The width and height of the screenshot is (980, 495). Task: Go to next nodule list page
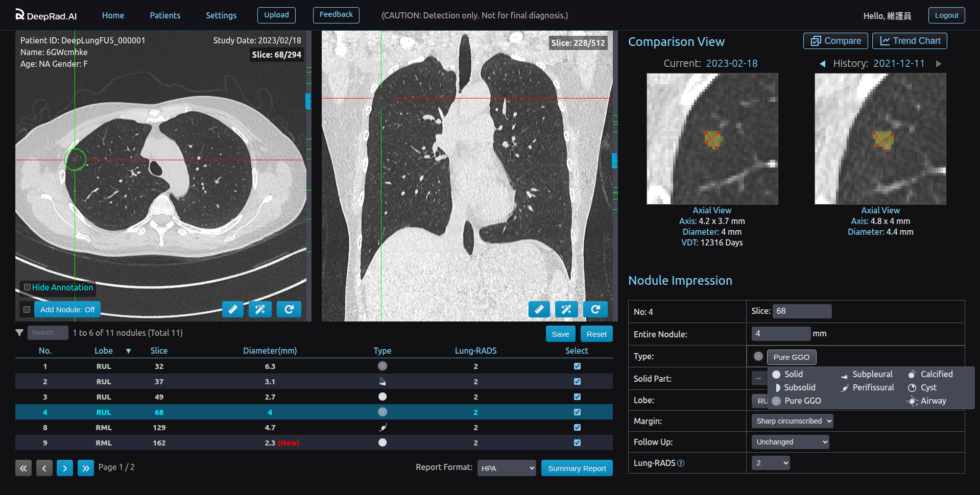coord(65,468)
